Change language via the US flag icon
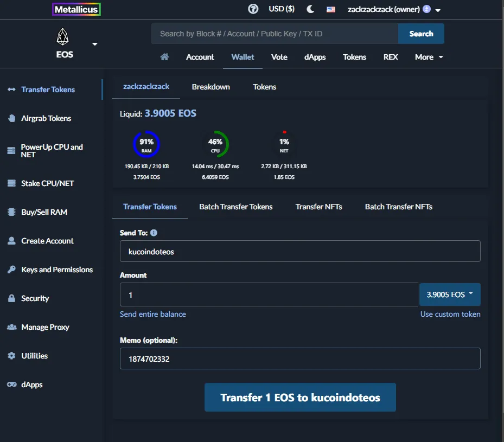Viewport: 504px width, 442px height. (x=331, y=9)
